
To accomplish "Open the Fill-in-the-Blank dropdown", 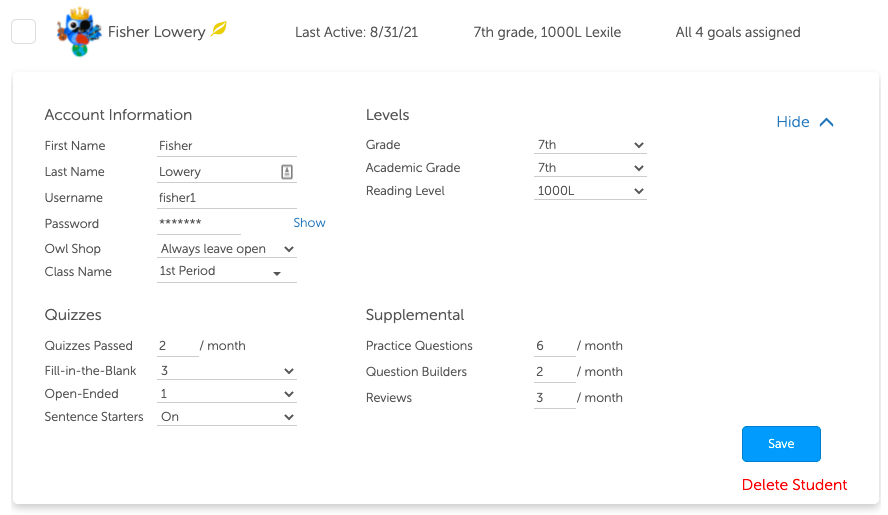I will coord(227,371).
